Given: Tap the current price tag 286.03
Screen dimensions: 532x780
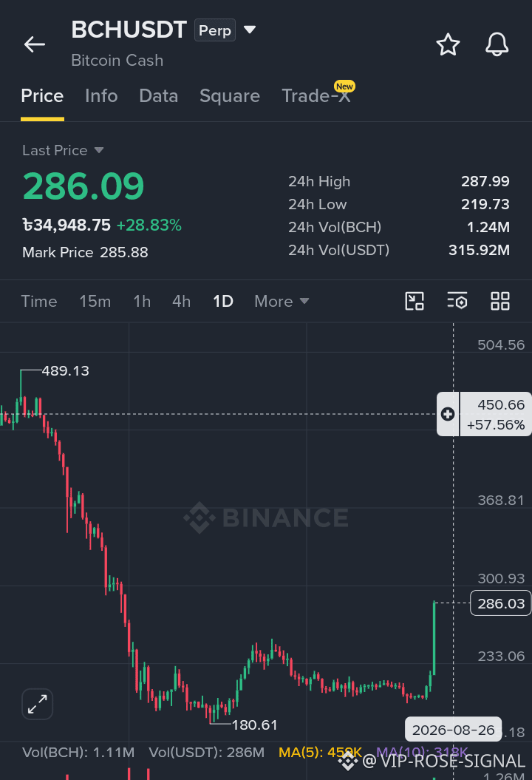Looking at the screenshot, I should [x=501, y=603].
